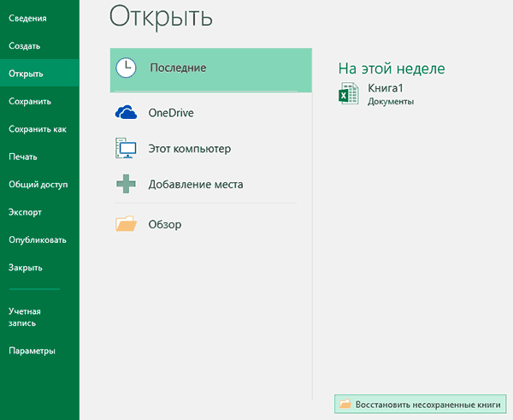Click the green plus icon for Добавление места
513x420 pixels.
point(126,184)
